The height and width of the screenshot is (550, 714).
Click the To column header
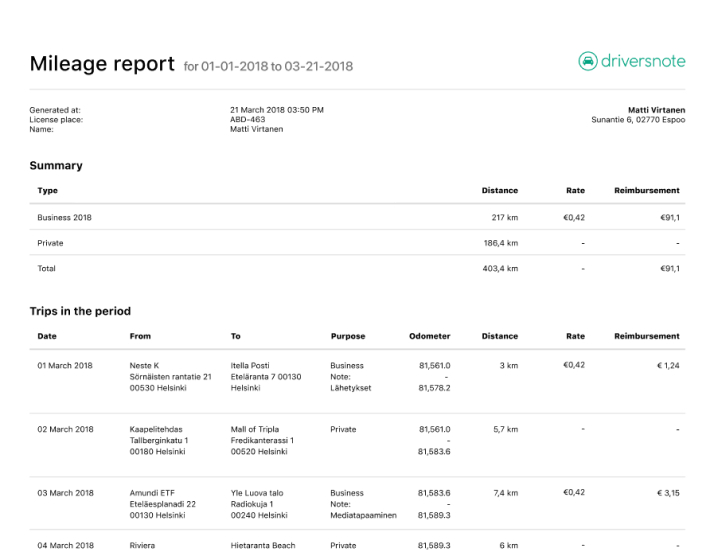[x=235, y=336]
